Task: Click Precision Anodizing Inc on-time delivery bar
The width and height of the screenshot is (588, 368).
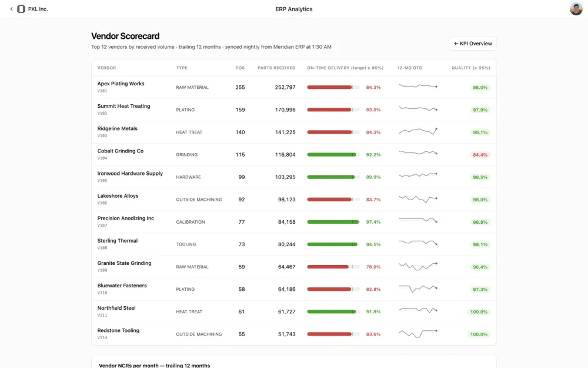Action: [333, 222]
